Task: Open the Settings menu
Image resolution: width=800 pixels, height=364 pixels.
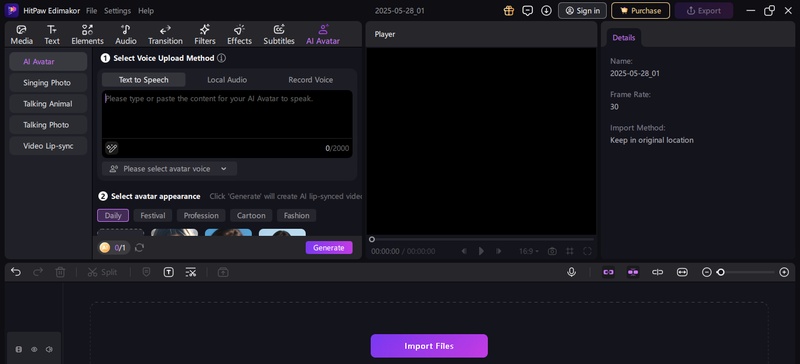Action: click(117, 11)
